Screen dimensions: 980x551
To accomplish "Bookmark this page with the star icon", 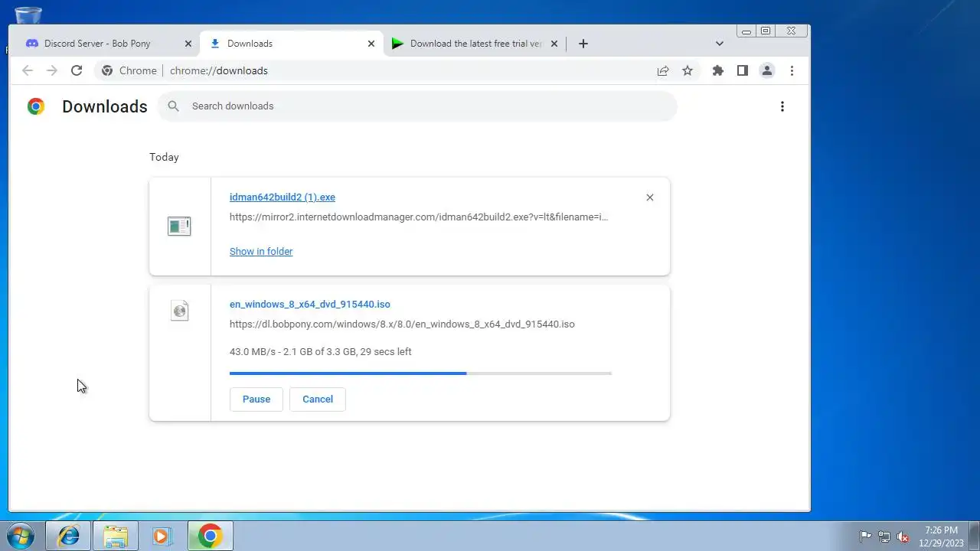I will click(688, 70).
